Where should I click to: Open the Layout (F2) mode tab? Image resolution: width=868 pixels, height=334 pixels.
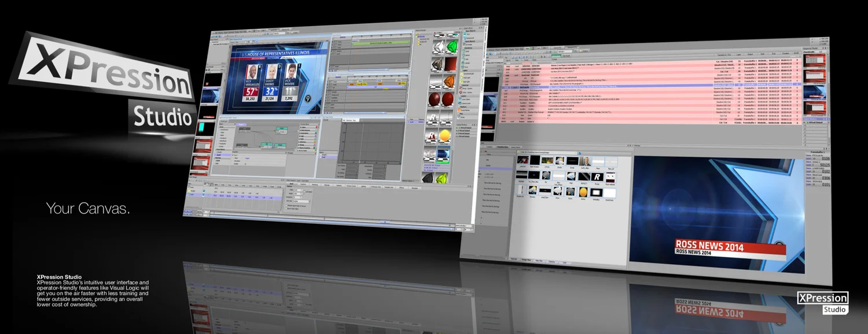[x=557, y=48]
